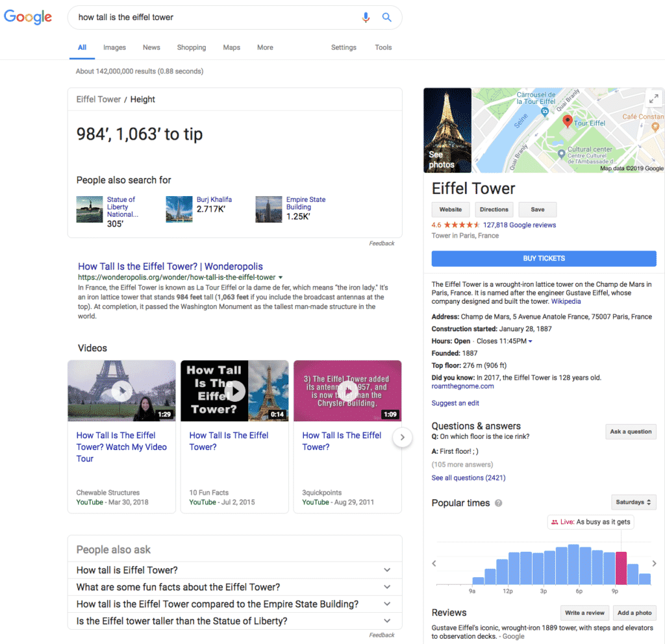The image size is (665, 644).
Task: Click the '(105 more answers)' text
Action: point(462,465)
